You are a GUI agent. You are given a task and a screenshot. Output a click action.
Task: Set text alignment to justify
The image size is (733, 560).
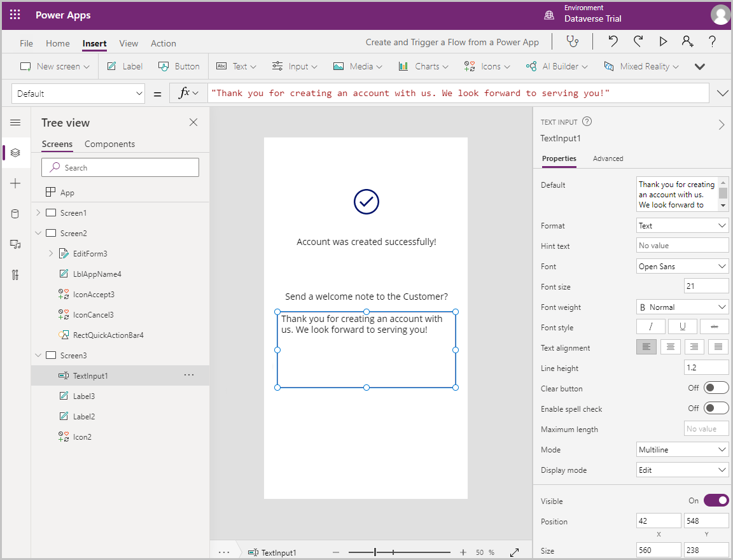[x=718, y=347]
